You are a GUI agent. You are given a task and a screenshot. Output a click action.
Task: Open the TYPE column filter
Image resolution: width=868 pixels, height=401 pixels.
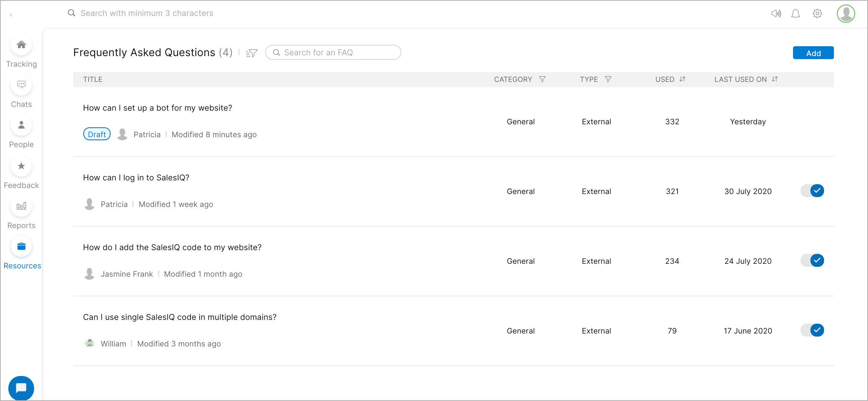[x=608, y=79]
